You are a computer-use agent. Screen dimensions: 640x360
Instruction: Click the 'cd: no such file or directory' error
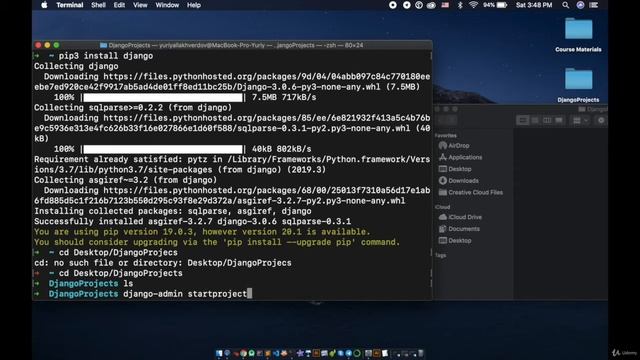pos(162,263)
